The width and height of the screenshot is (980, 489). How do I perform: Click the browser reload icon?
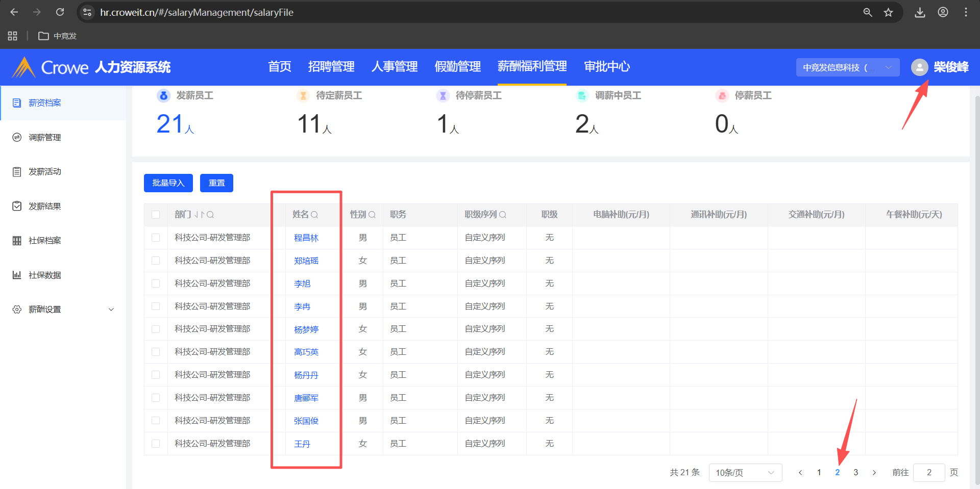[60, 12]
